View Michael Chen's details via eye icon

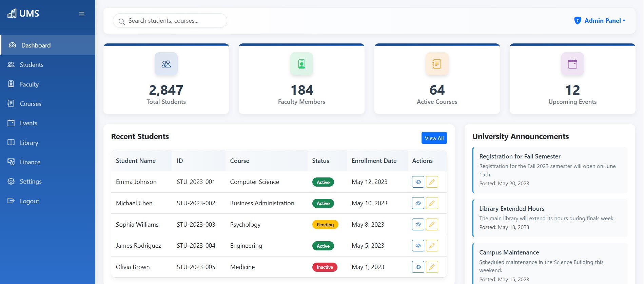418,203
